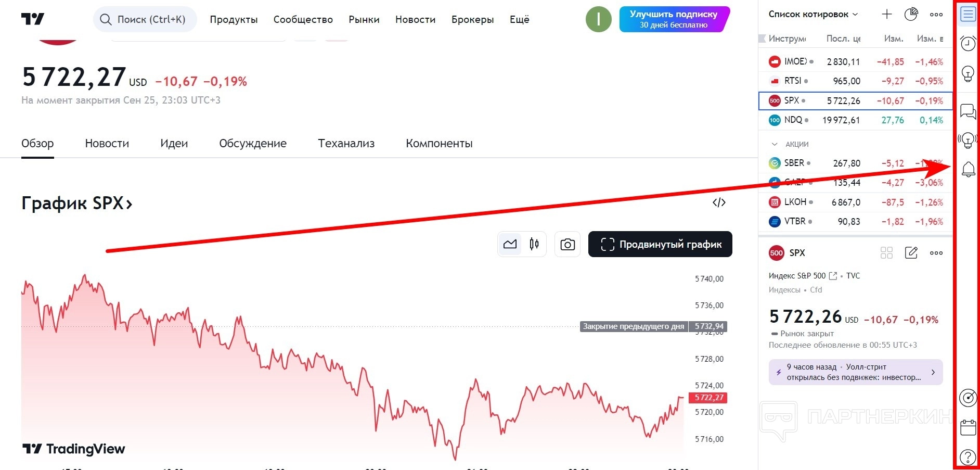The width and height of the screenshot is (980, 470).
Task: Click the TradingView watermark logo on the chart
Action: [x=74, y=449]
